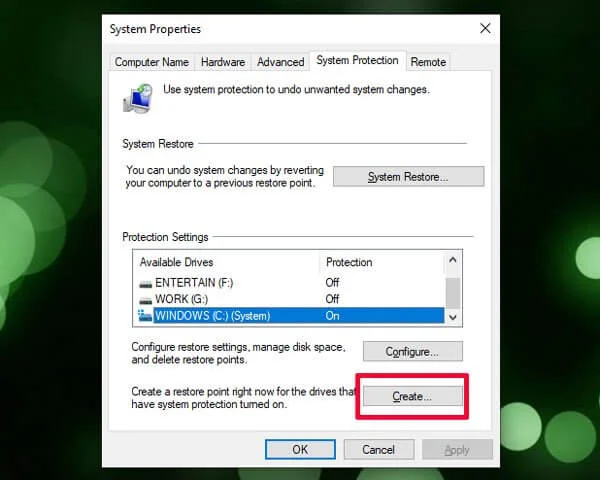This screenshot has width=600, height=480.
Task: Click the drives list scrollbar thumb
Action: (x=453, y=293)
